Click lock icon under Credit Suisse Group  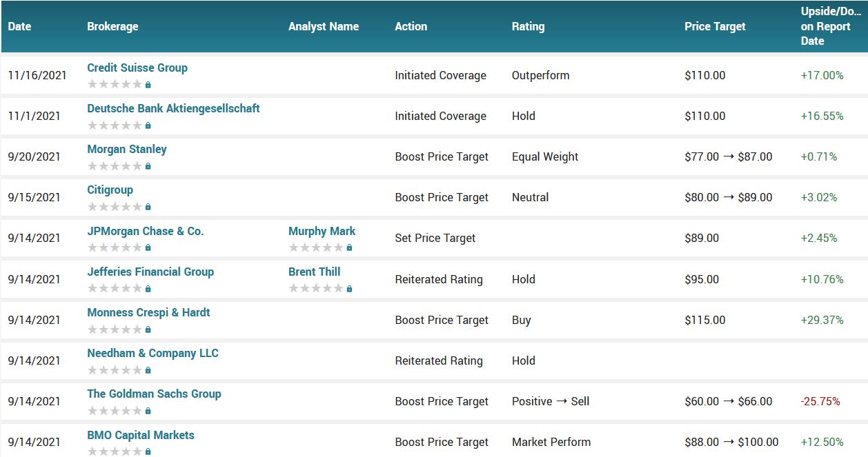coord(148,85)
